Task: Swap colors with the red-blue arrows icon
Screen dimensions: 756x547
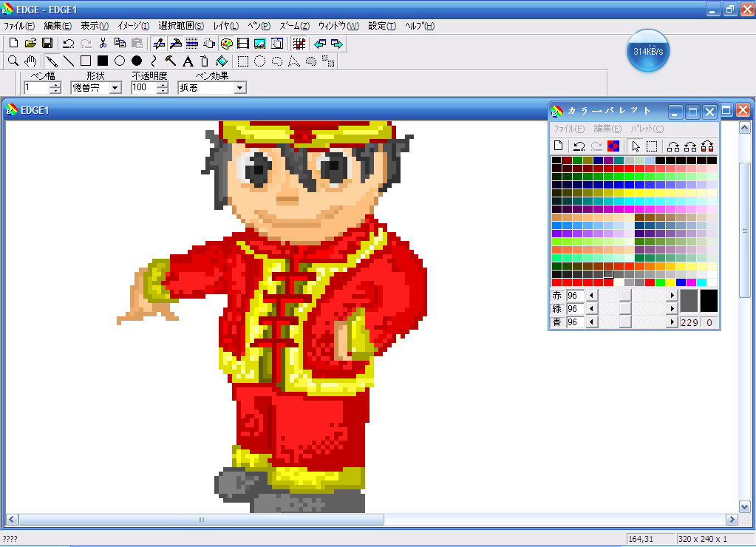Action: (x=613, y=146)
